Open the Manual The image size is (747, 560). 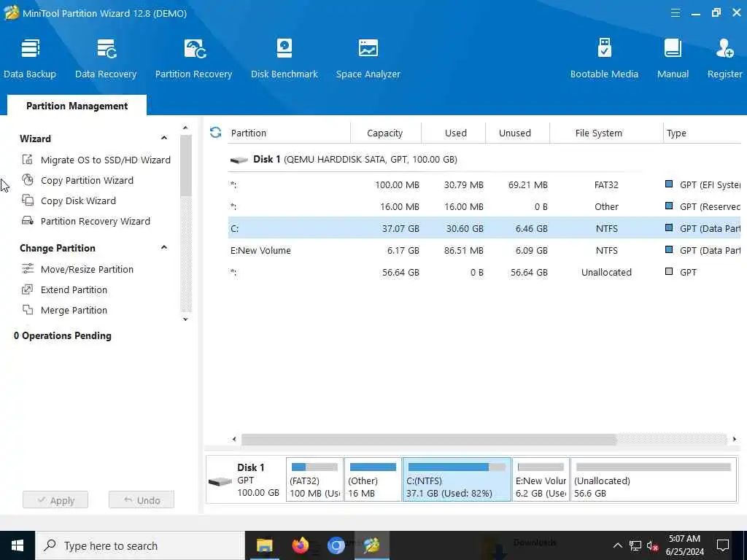pos(673,58)
